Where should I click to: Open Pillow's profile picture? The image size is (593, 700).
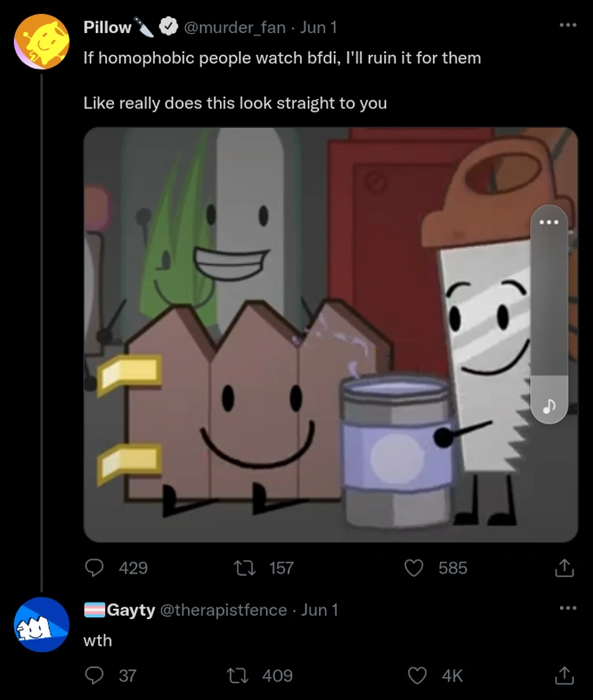[x=42, y=41]
